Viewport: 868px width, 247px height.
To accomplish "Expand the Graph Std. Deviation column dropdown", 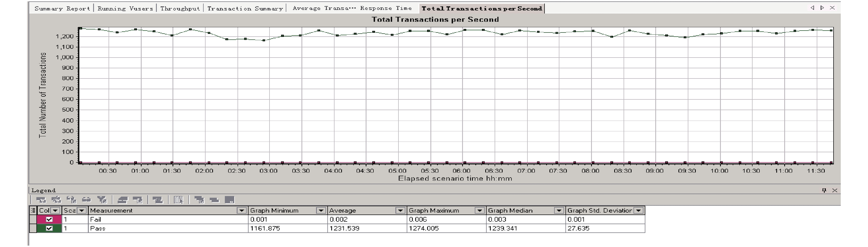I will [x=638, y=210].
